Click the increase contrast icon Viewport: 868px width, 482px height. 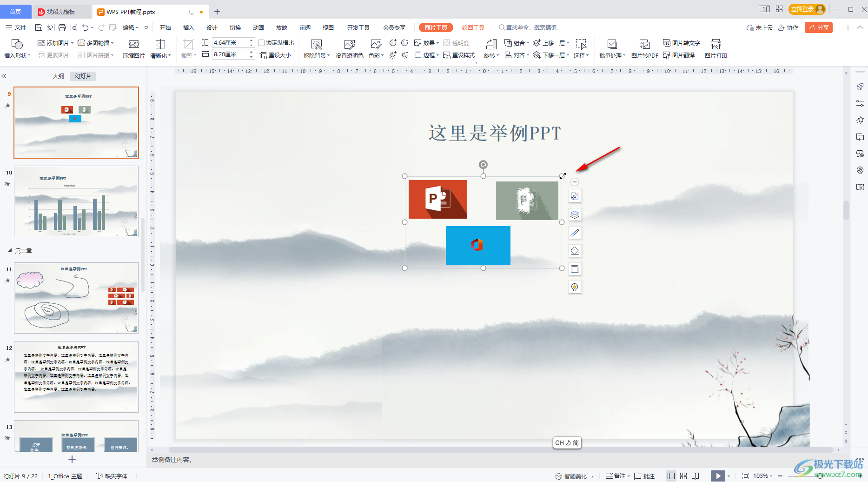(x=393, y=43)
